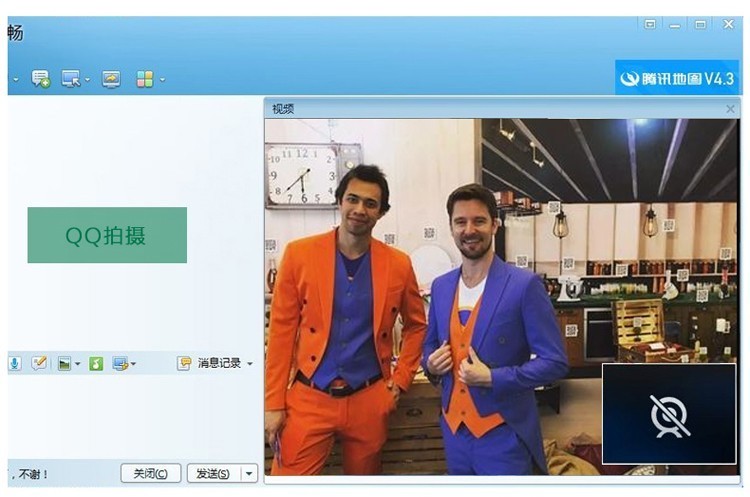Click the green QQ拍摄 box

[107, 235]
